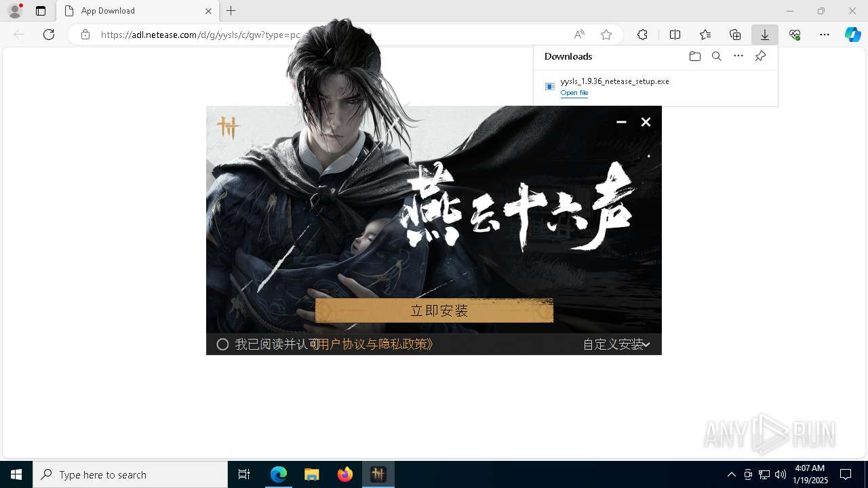Open Microsoft Edge from the taskbar
Image resolution: width=868 pixels, height=488 pixels.
coord(279,474)
